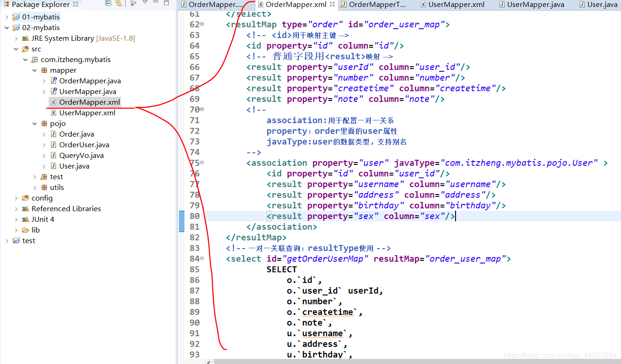Click the config folder icon

point(25,198)
